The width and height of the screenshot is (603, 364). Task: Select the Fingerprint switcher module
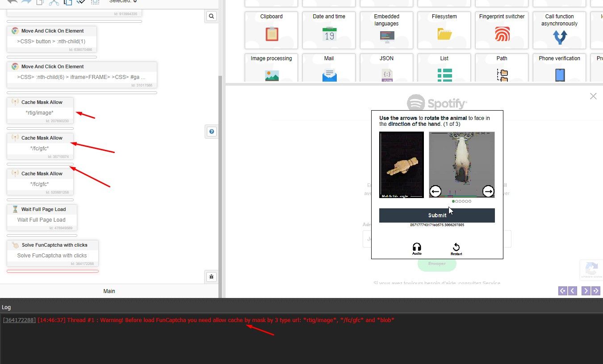point(502,30)
